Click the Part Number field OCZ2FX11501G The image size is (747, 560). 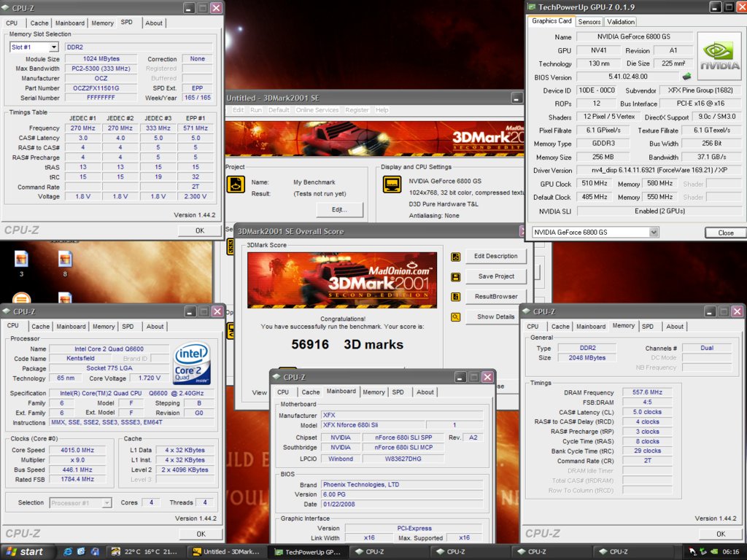coord(101,88)
